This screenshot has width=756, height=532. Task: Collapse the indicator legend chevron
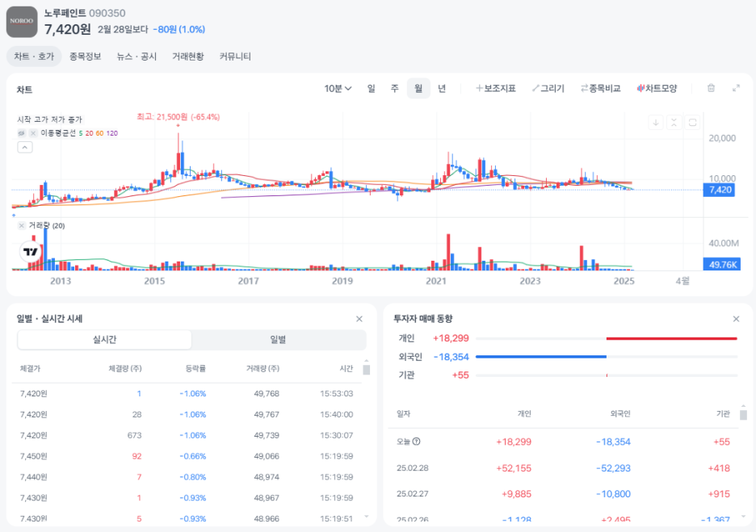pos(25,148)
